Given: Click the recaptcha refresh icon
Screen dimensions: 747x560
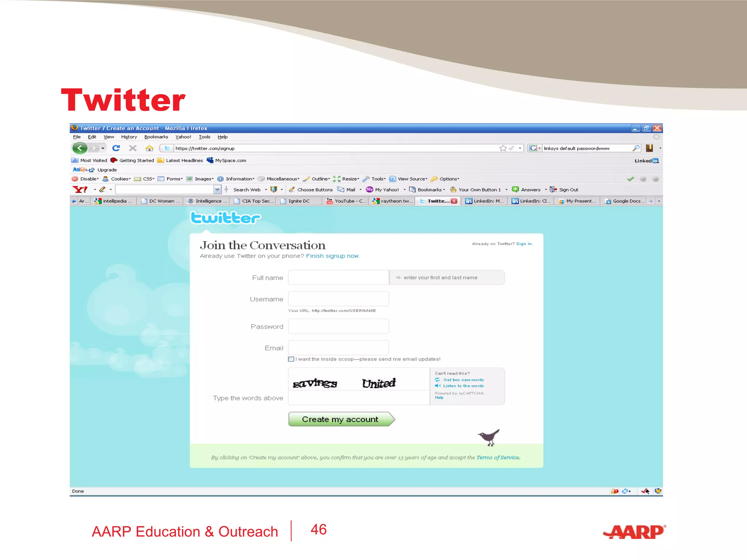Looking at the screenshot, I should pos(437,380).
